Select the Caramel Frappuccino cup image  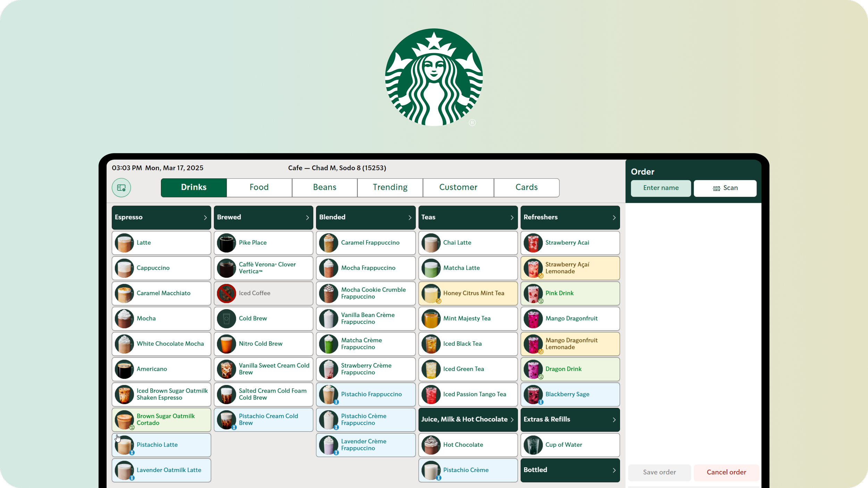328,243
